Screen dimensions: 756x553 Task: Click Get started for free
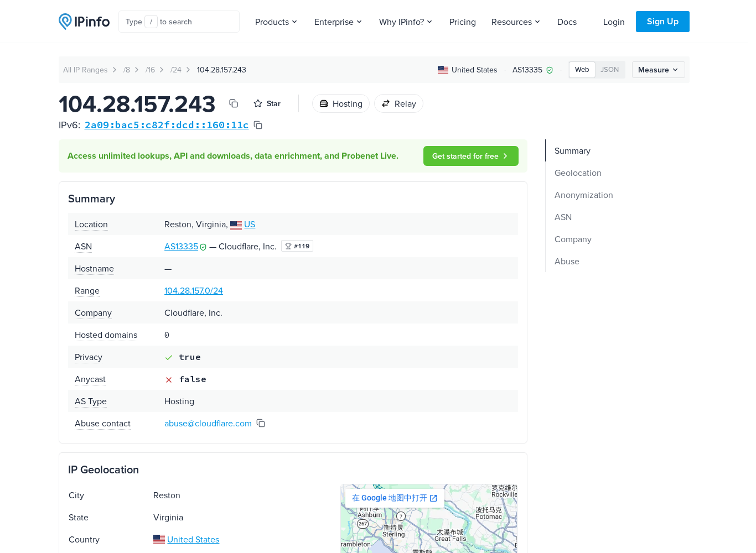[x=471, y=156]
